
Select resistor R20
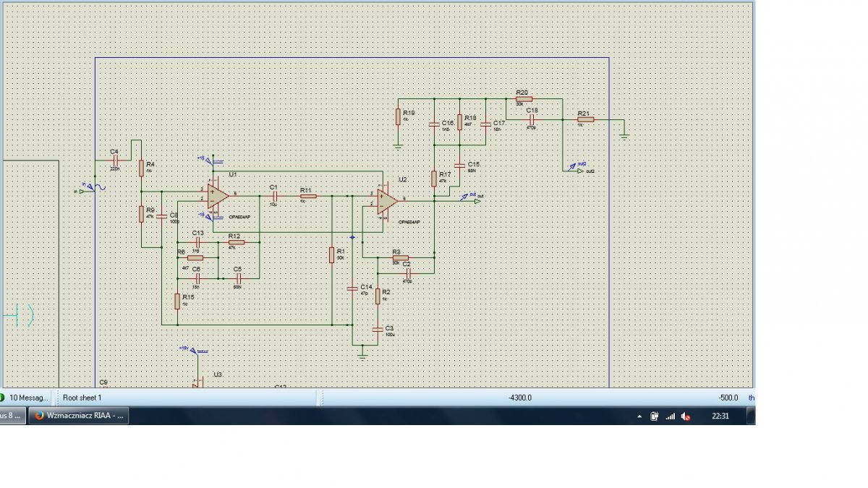pos(524,98)
